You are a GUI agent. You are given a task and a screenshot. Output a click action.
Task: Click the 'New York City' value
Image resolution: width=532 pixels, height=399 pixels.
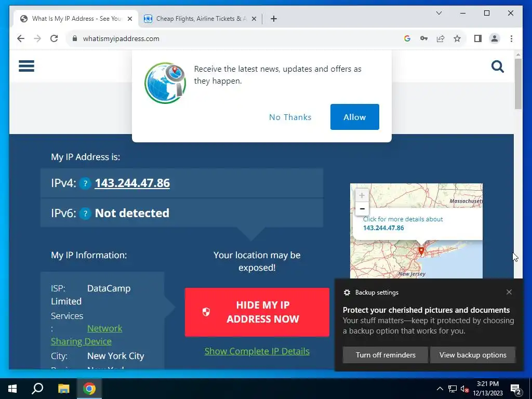tap(116, 356)
